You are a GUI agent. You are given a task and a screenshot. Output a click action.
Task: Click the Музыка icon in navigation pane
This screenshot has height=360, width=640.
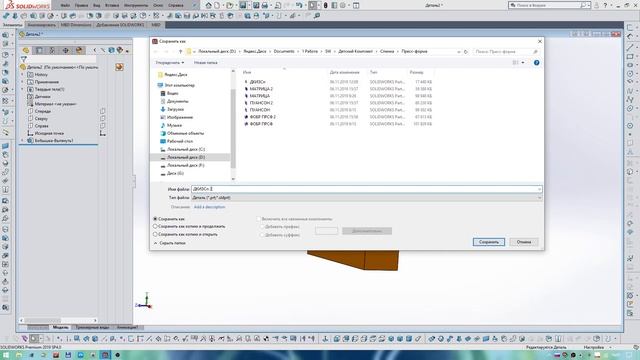pos(163,125)
